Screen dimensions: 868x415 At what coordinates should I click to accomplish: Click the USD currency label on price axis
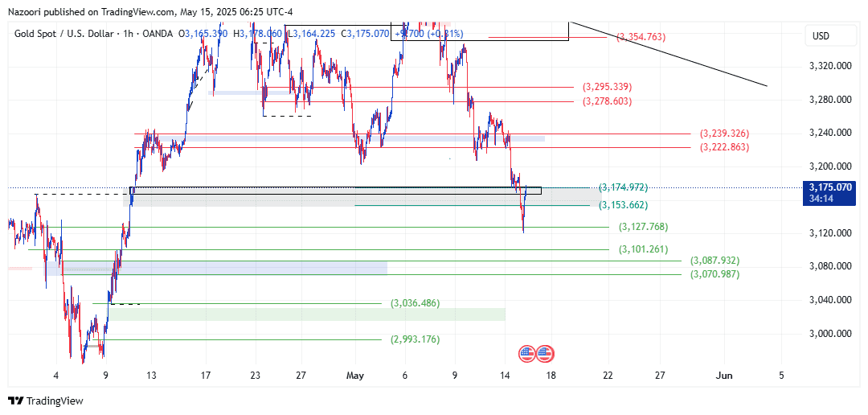(x=821, y=36)
